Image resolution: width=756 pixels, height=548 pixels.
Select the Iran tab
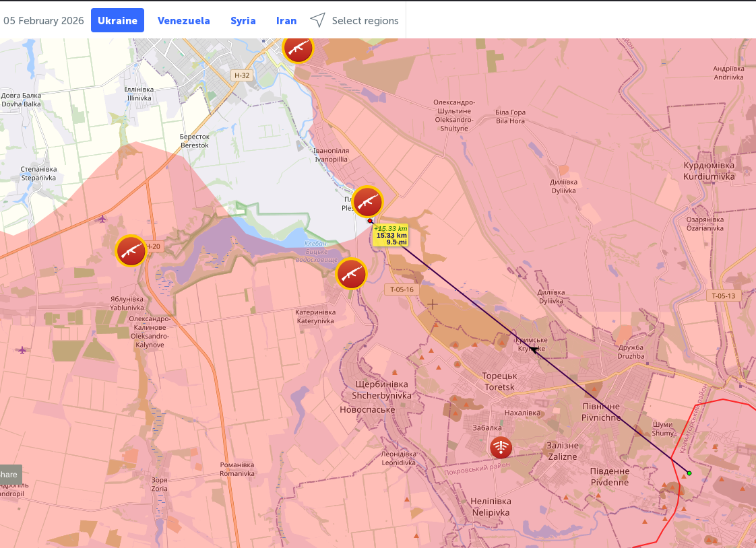click(286, 20)
